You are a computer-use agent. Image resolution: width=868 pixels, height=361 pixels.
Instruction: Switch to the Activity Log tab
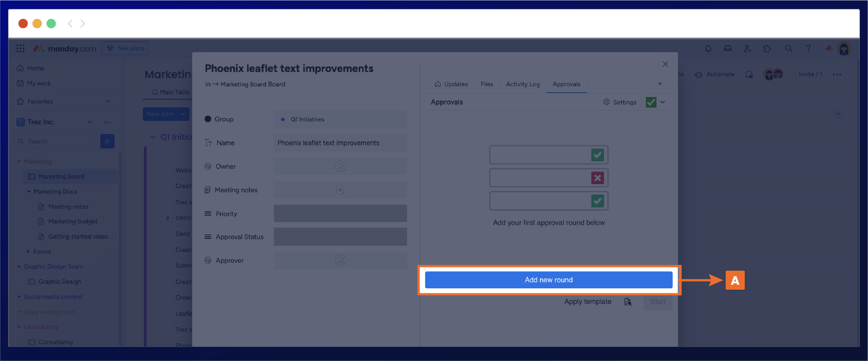523,84
